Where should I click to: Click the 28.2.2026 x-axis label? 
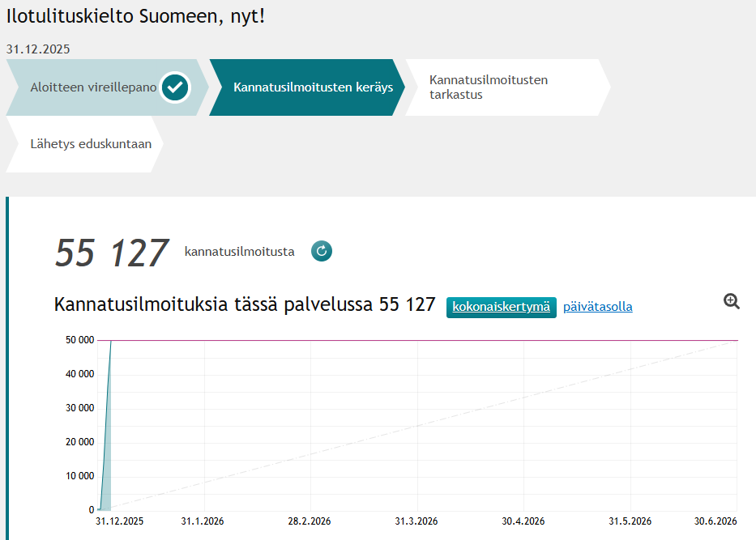coord(310,521)
